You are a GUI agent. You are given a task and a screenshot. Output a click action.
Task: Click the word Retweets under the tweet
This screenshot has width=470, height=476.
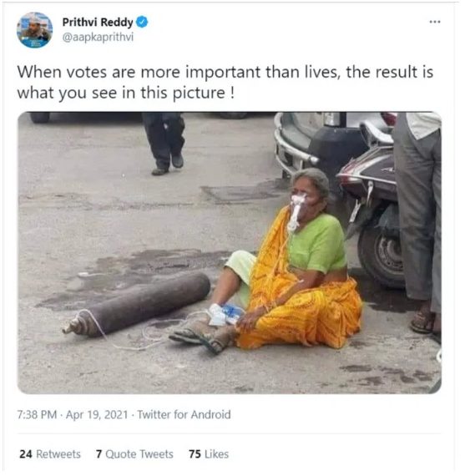point(58,454)
